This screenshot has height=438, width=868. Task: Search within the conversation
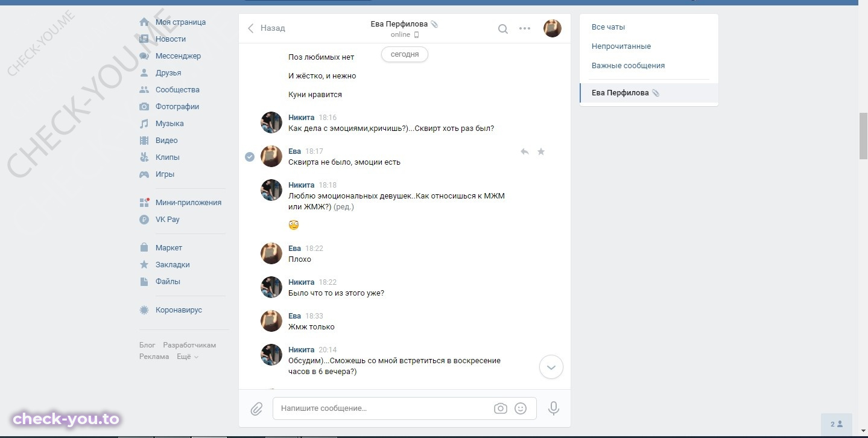point(502,28)
